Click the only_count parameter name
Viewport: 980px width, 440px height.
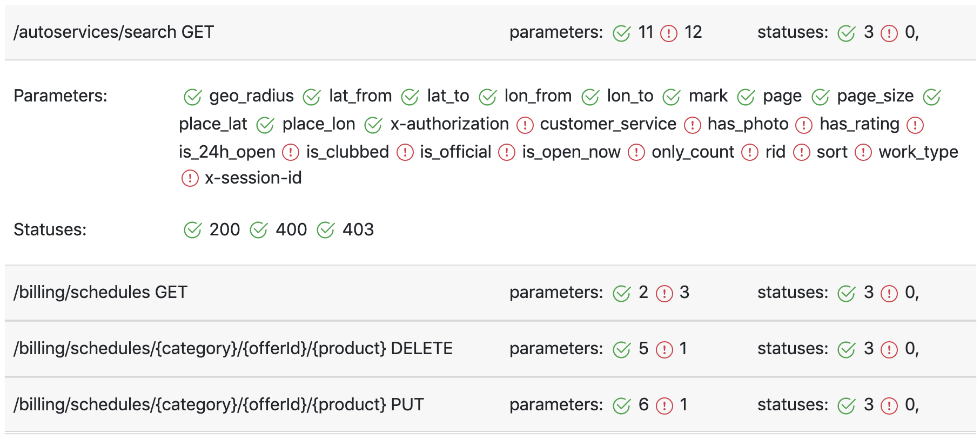pos(693,152)
